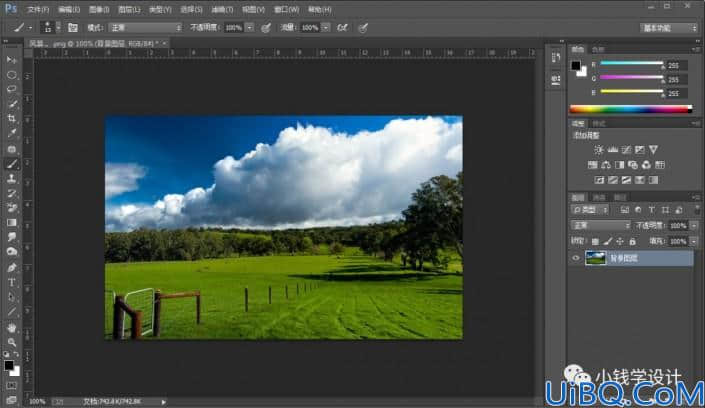Add a Curves adjustment
Image resolution: width=705 pixels, height=408 pixels.
[626, 150]
